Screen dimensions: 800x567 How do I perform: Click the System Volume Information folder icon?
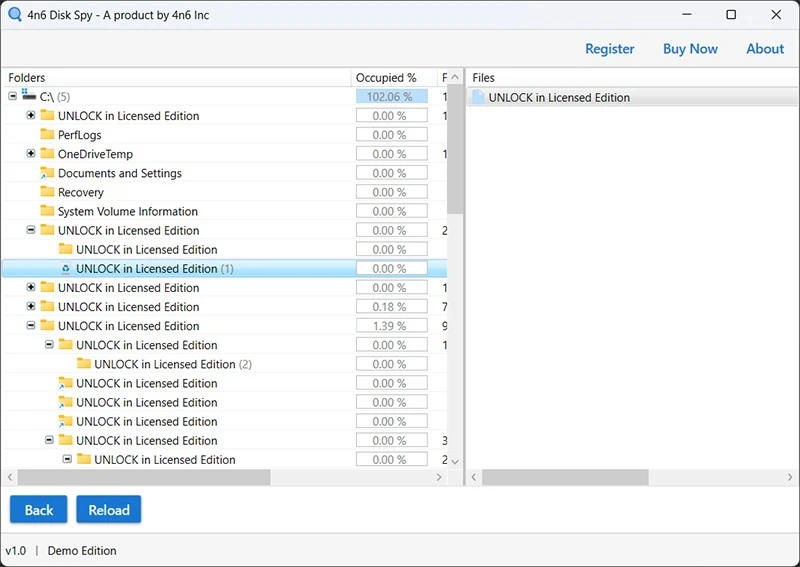point(47,211)
